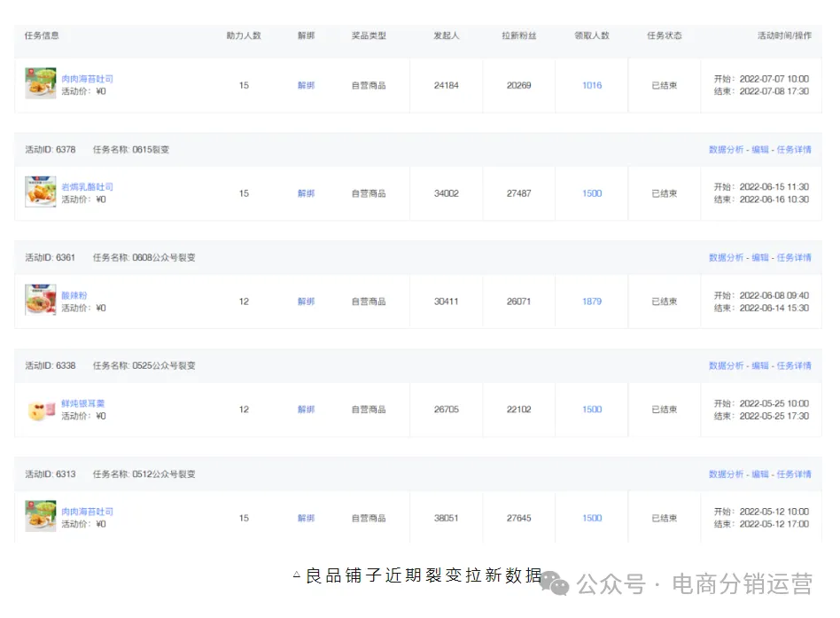Click 解绑 for the 肉肉海苔吐司 task
Screen dimensions: 840x618
[x=306, y=85]
